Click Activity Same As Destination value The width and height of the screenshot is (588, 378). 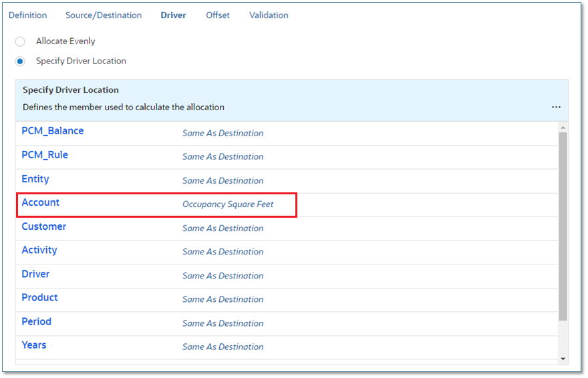(x=223, y=252)
